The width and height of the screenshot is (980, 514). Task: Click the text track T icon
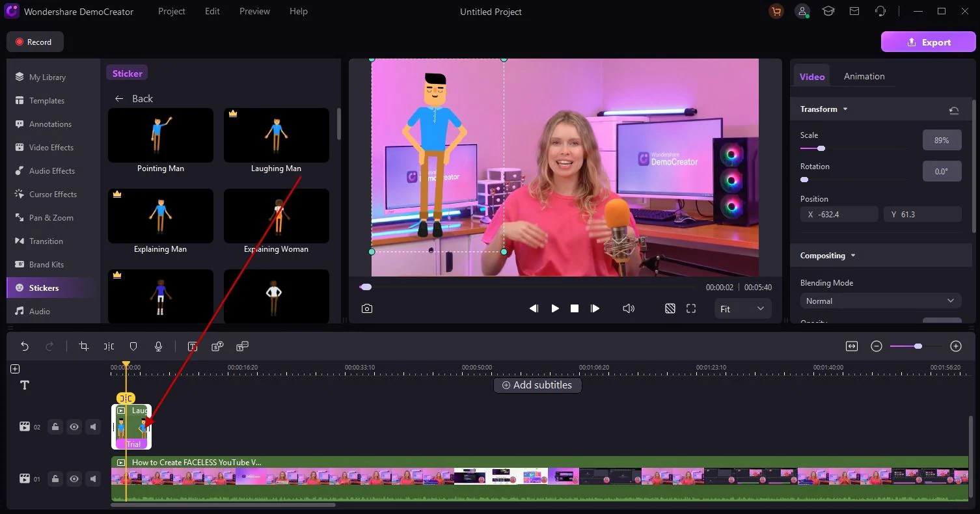coord(25,385)
